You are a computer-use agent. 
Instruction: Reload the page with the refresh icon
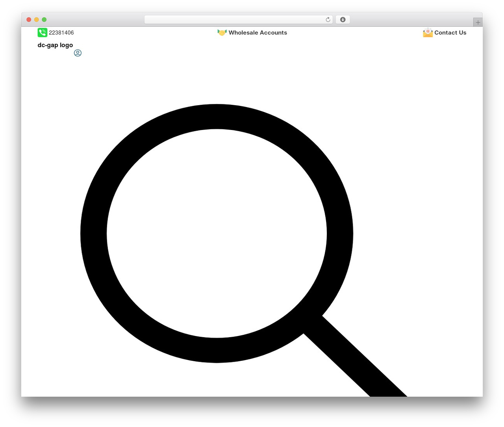(x=328, y=20)
